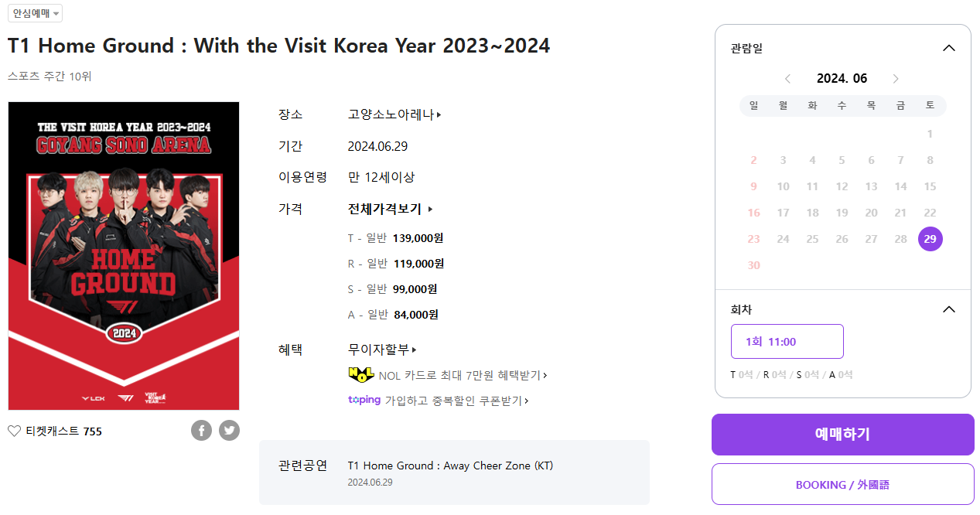Go to next month in calendar
Viewport: 980px width, 515px height.
(x=896, y=79)
